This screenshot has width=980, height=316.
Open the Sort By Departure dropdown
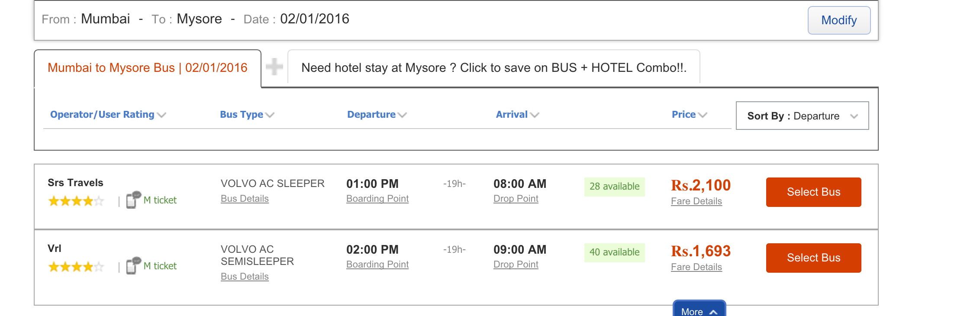802,116
